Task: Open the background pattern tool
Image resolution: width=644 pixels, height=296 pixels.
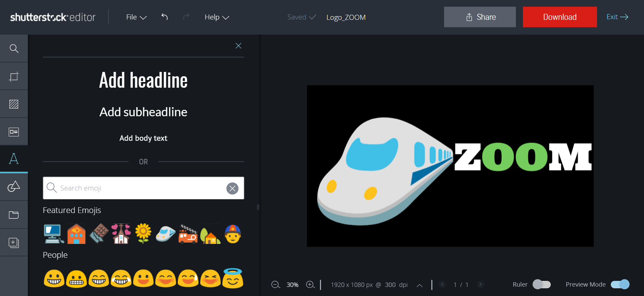Action: (x=14, y=104)
